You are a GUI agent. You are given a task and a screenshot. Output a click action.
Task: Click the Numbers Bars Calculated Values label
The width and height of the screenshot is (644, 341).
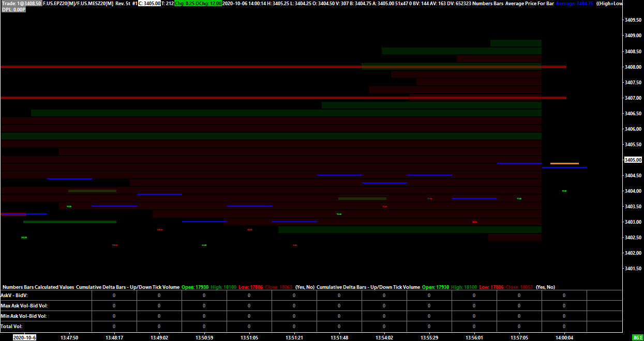click(38, 287)
